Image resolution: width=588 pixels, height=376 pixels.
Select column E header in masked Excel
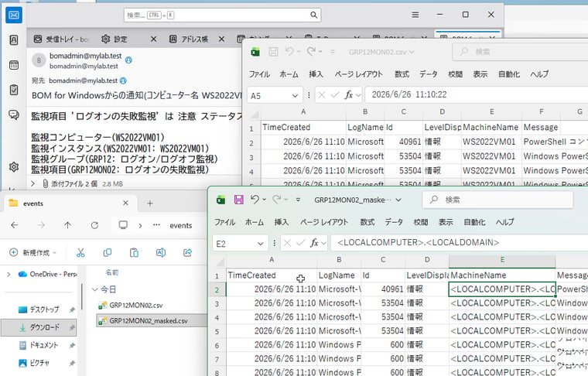click(x=502, y=260)
